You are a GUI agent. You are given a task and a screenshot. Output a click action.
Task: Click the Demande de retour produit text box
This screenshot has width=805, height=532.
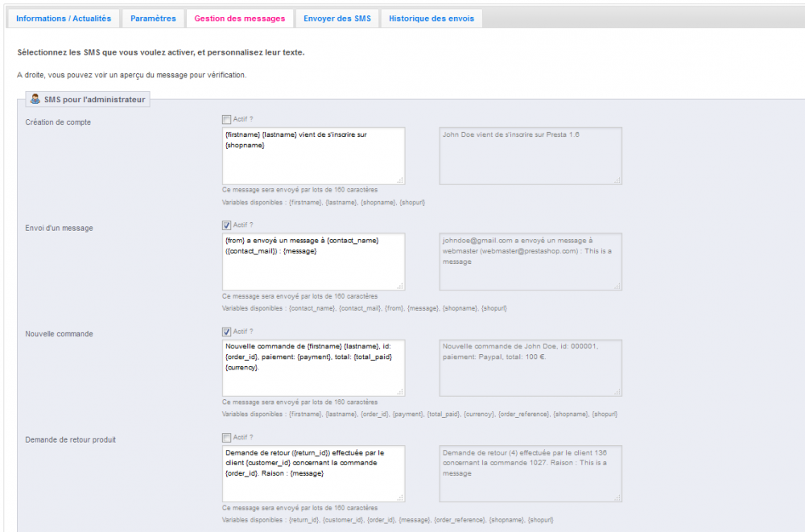[314, 473]
